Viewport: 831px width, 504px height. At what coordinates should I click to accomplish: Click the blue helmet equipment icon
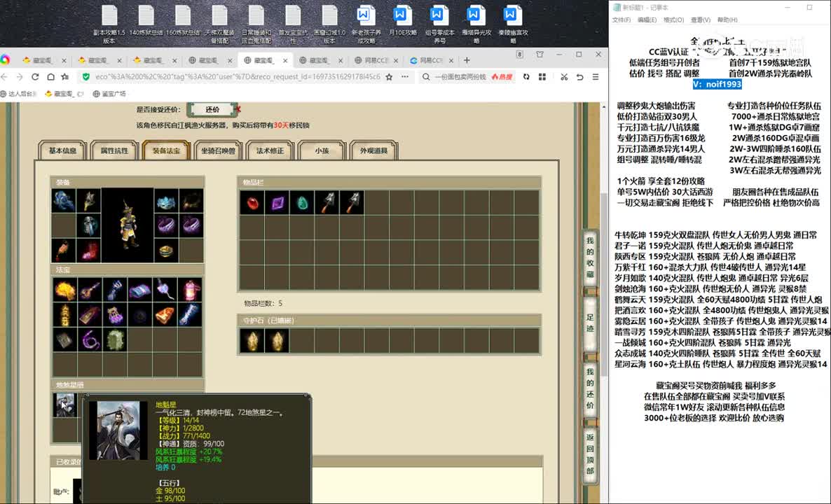click(64, 201)
